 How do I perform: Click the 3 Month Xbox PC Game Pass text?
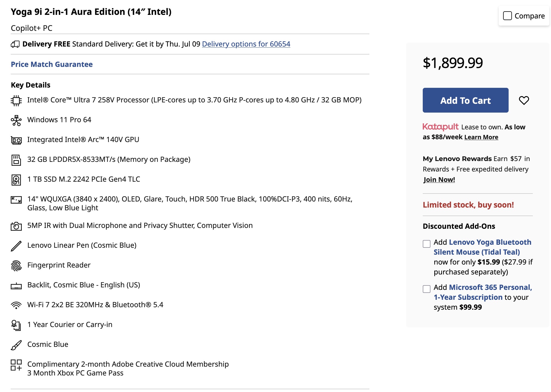click(75, 373)
